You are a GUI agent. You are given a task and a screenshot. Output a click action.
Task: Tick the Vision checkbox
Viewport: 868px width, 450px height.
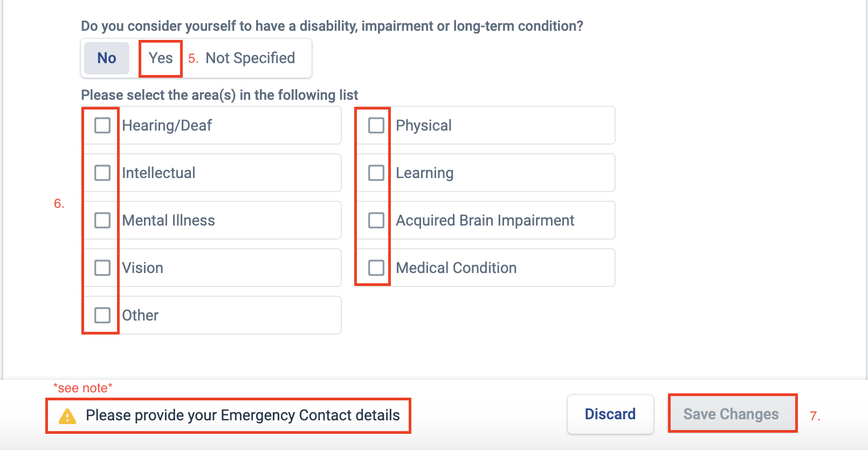point(102,268)
